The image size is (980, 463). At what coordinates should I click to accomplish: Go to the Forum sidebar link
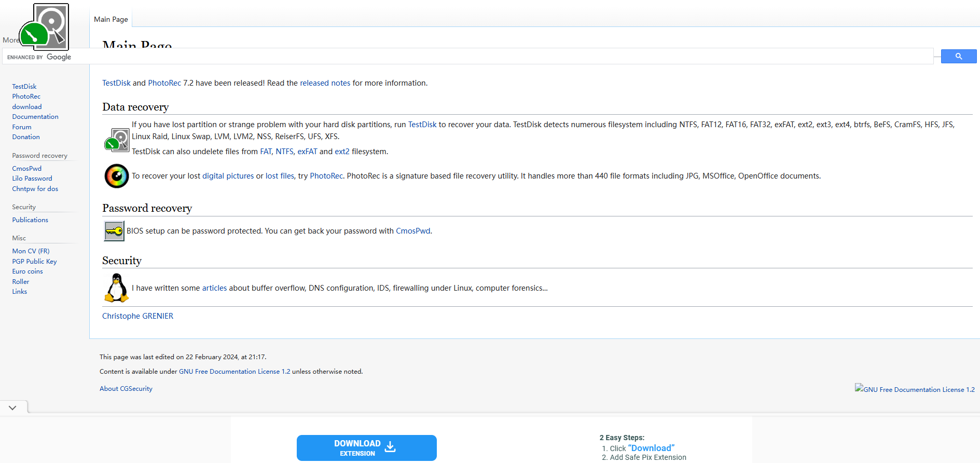tap(22, 127)
